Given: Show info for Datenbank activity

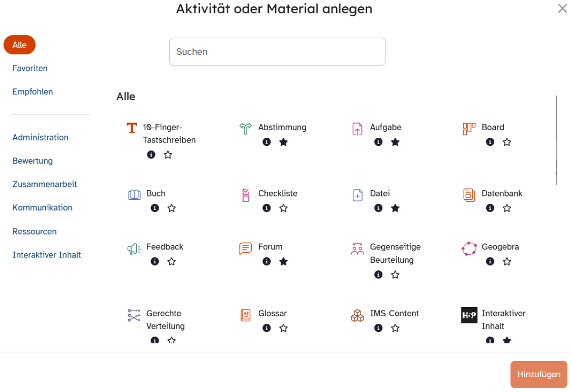Looking at the screenshot, I should tap(490, 208).
